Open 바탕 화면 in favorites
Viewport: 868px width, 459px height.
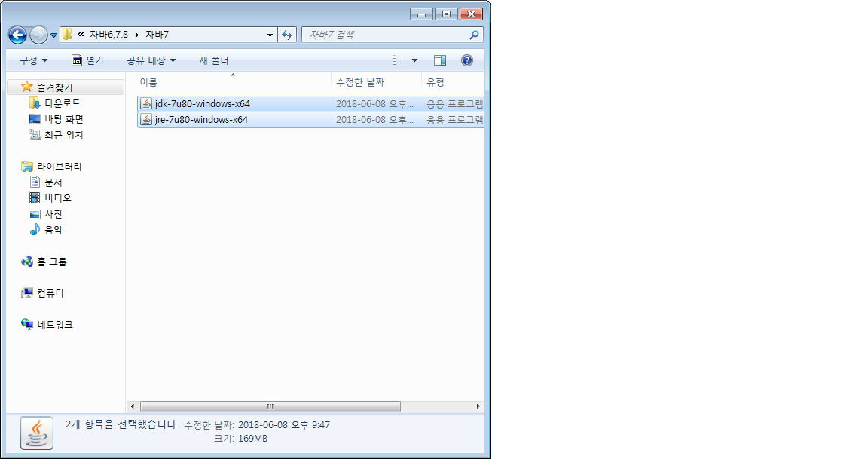tap(63, 119)
